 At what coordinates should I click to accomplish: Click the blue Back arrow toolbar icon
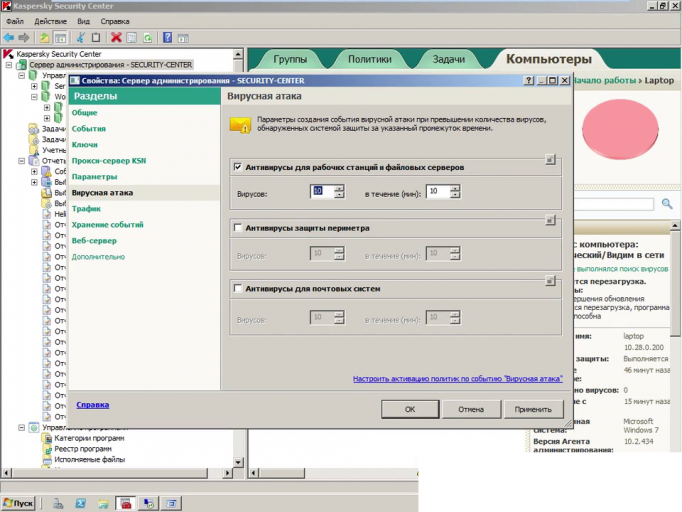[9, 38]
